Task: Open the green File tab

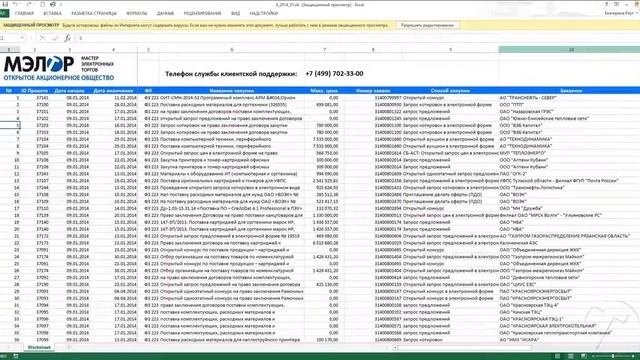Action: point(4,13)
